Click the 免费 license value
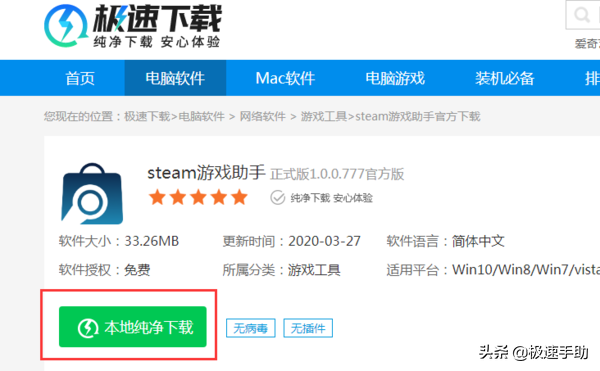600x371 pixels. click(x=137, y=270)
